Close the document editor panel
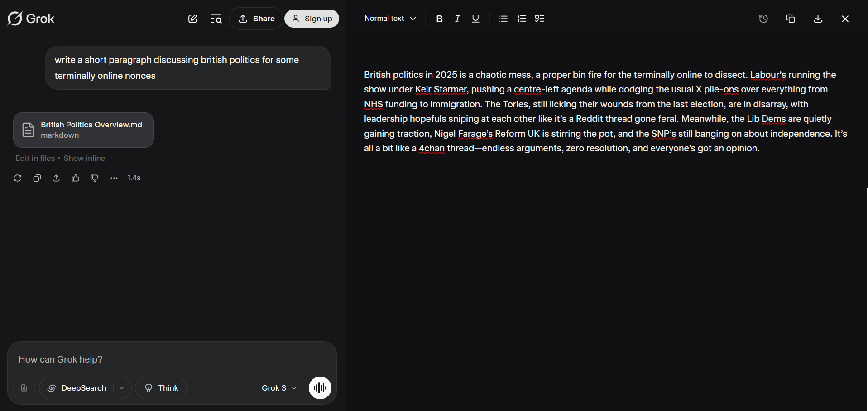The width and height of the screenshot is (868, 411). [x=845, y=19]
